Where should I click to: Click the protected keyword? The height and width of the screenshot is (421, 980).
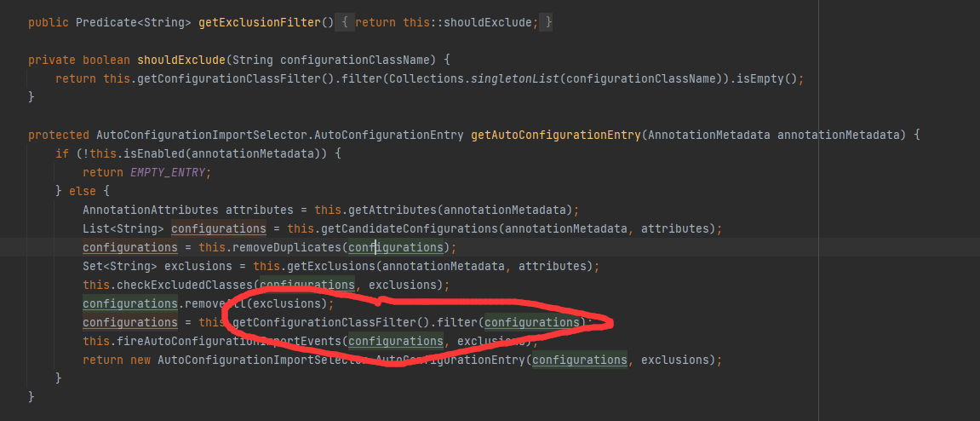[59, 136]
